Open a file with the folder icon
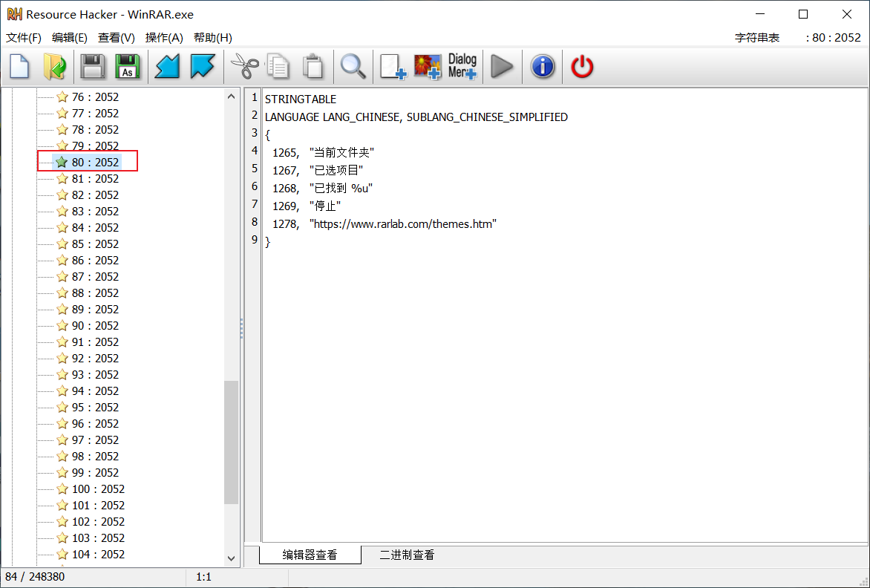The image size is (870, 588). pos(54,67)
